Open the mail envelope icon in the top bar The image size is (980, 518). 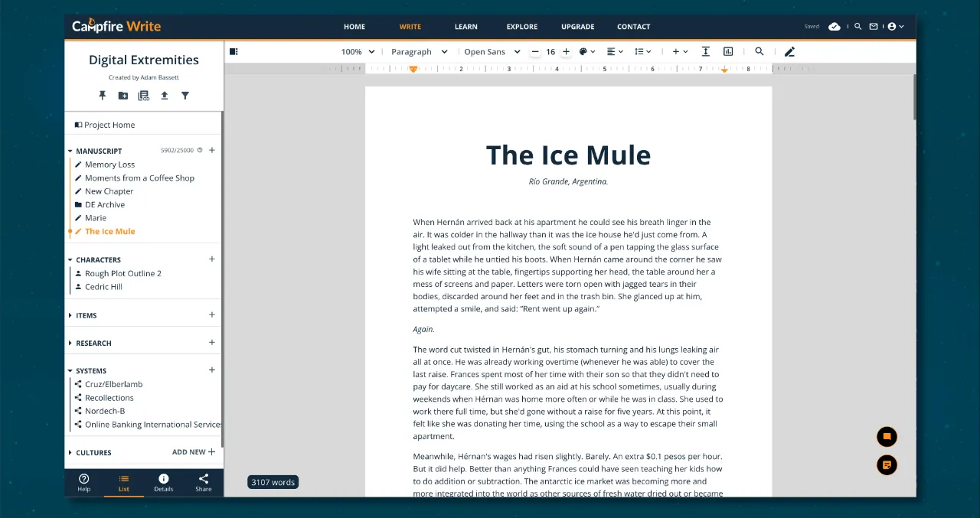(874, 25)
